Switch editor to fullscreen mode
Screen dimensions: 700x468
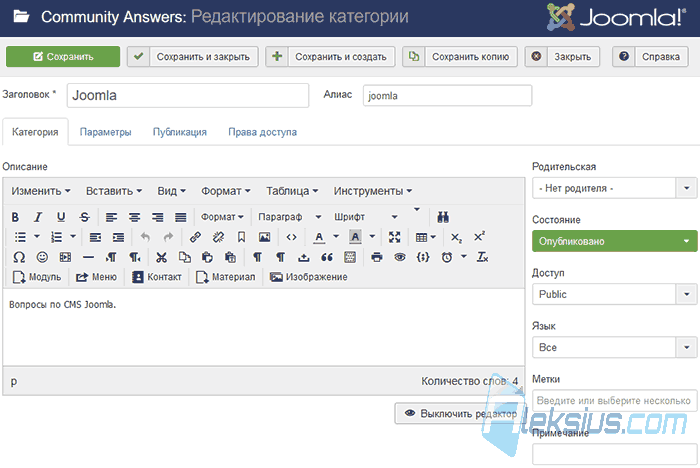395,237
